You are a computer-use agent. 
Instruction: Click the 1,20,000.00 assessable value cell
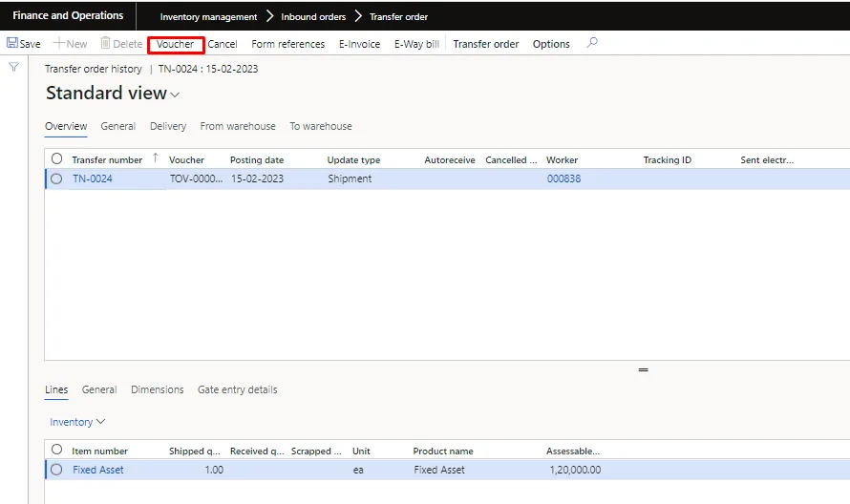[x=575, y=470]
